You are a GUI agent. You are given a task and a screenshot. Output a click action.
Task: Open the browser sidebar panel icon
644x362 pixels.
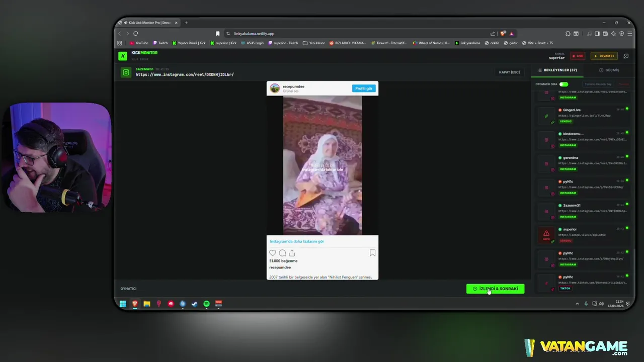(x=597, y=34)
